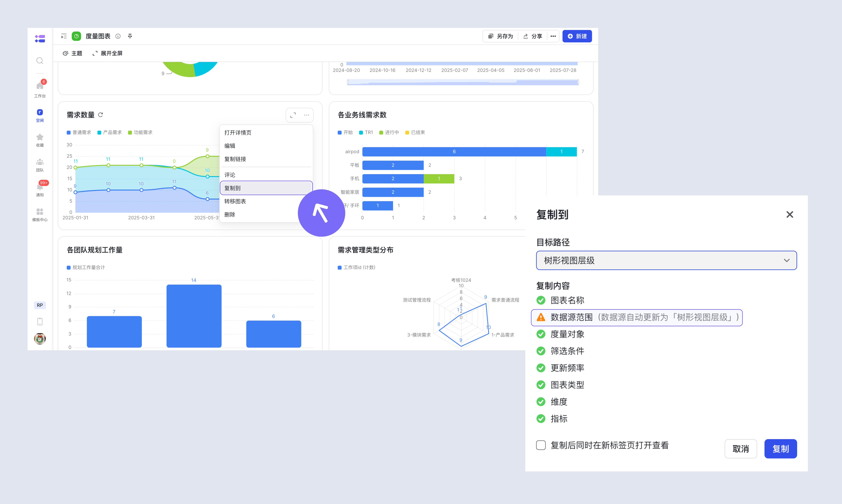
Task: Click the 各团队规划工作量 chart title
Action: [95, 250]
